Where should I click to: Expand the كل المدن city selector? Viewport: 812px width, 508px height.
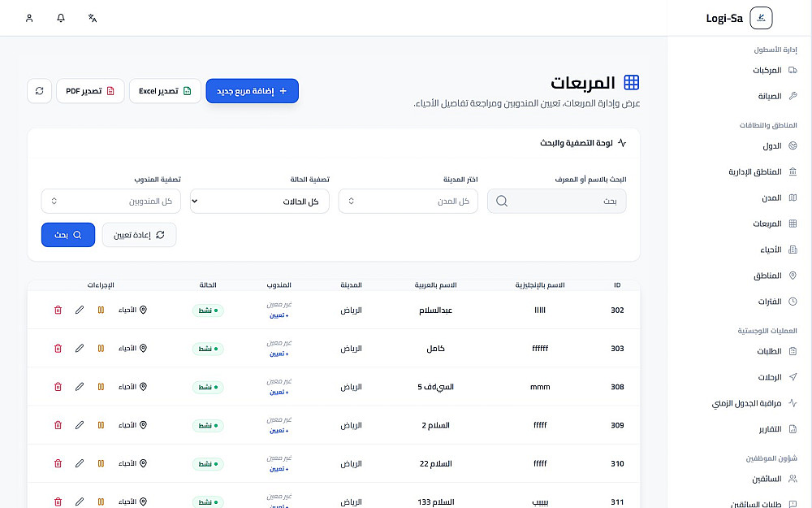click(x=408, y=201)
